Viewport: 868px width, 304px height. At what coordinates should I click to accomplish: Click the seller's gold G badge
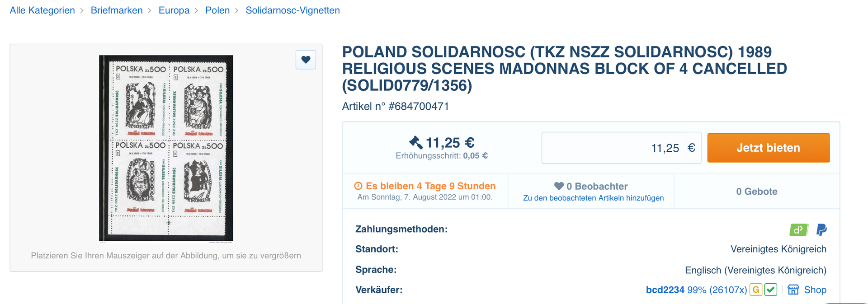tap(755, 290)
